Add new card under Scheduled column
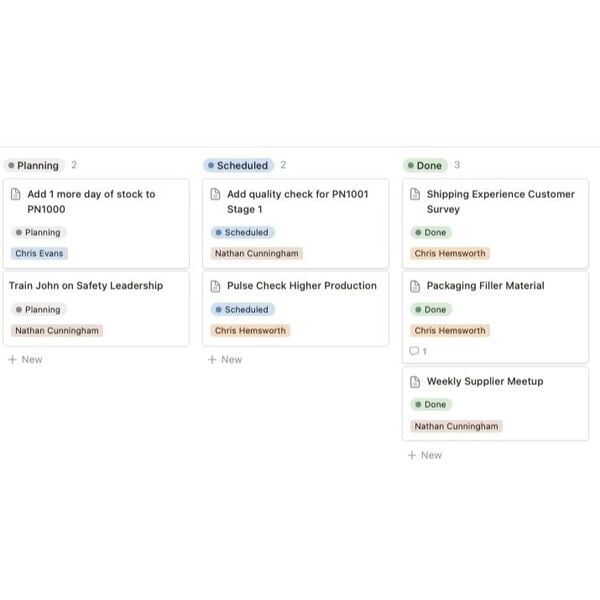 pyautogui.click(x=225, y=359)
